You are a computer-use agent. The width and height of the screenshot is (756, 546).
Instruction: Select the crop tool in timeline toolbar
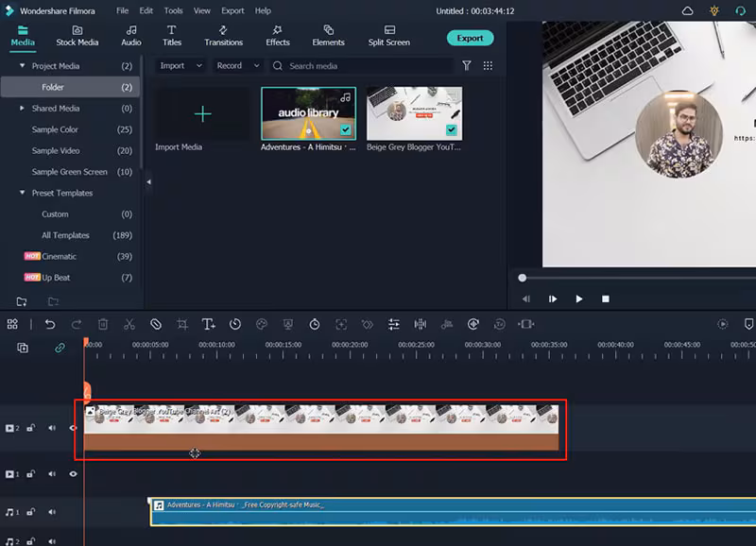click(182, 324)
